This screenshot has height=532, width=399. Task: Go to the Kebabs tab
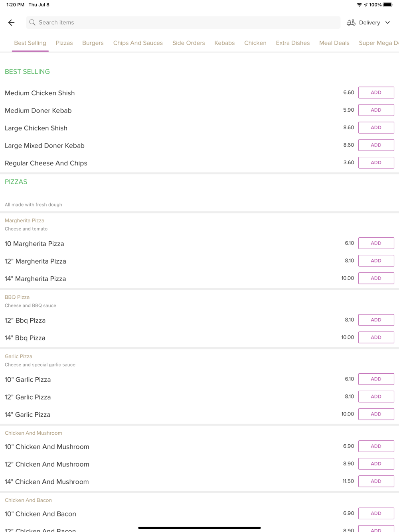[x=225, y=43]
